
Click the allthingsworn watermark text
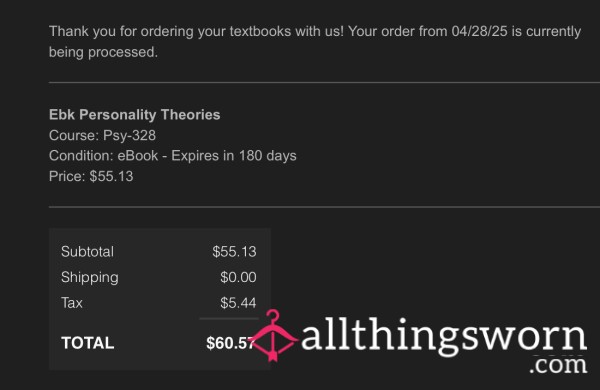pyautogui.click(x=444, y=336)
